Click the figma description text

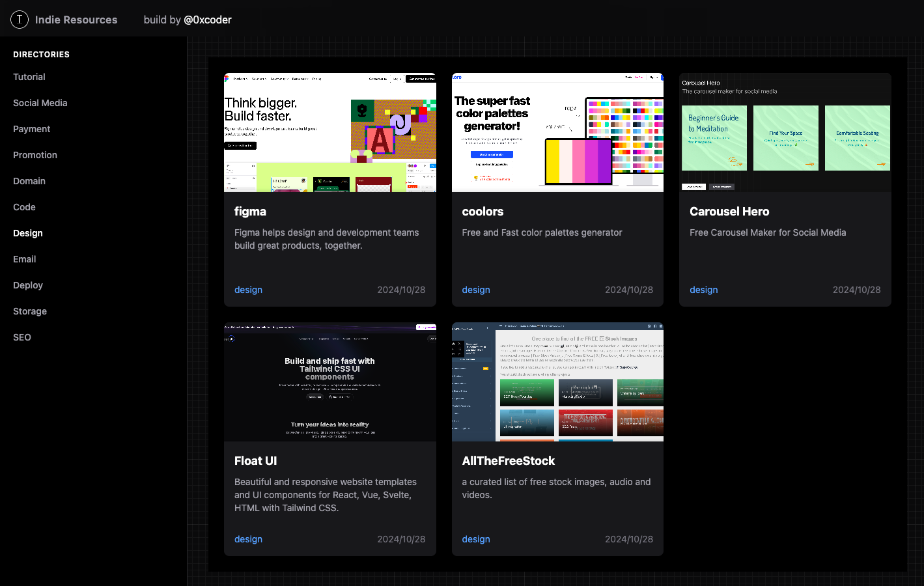click(327, 239)
